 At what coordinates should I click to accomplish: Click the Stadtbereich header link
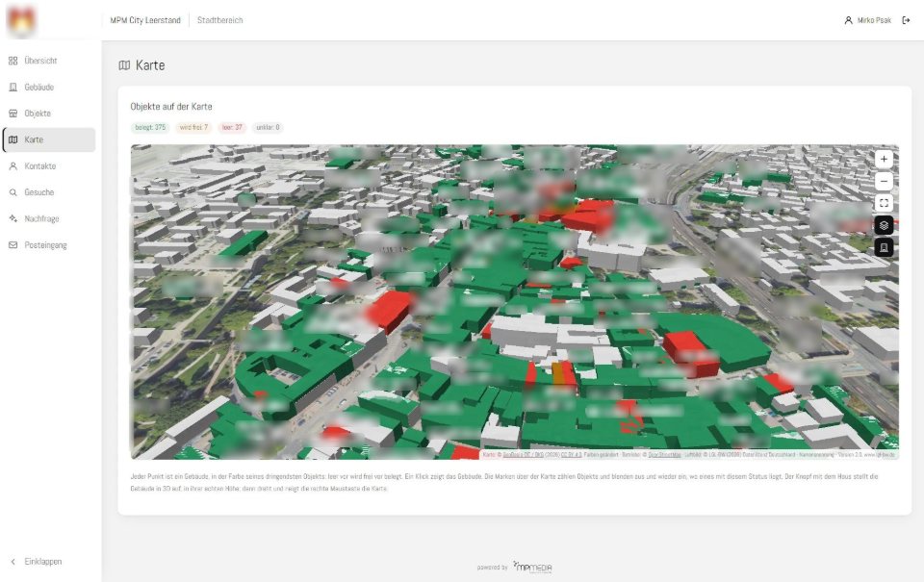[x=219, y=20]
